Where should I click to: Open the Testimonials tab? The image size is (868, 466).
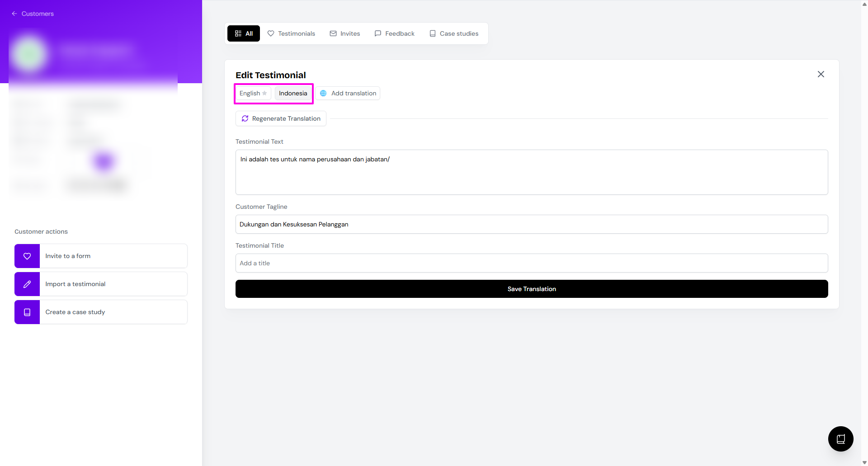291,34
